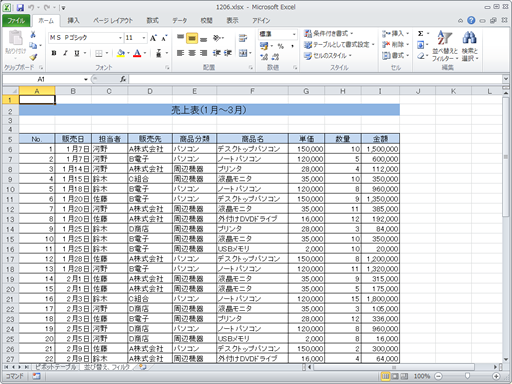This screenshot has width=512, height=384.
Task: Click the Cut scissors icon
Action: pyautogui.click(x=33, y=34)
